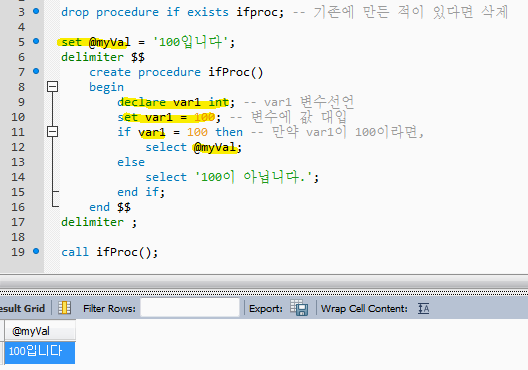The height and width of the screenshot is (370, 528).
Task: Select the result cell '100입니다'
Action: coord(40,352)
